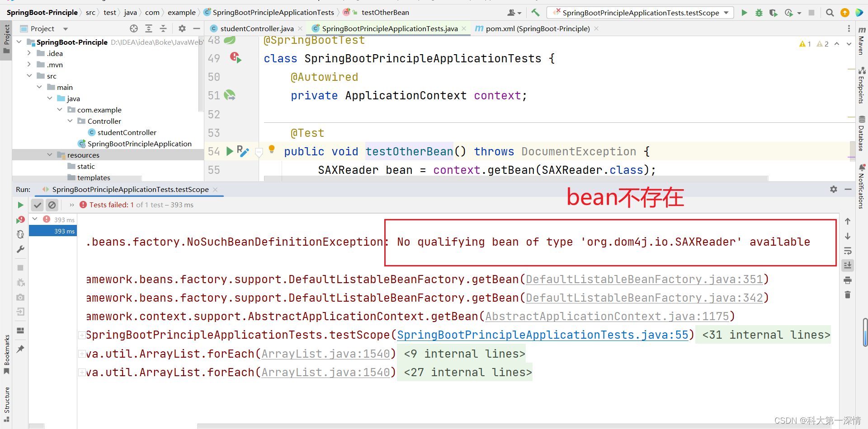Image resolution: width=868 pixels, height=429 pixels.
Task: Collapse the main folder
Action: (39, 87)
